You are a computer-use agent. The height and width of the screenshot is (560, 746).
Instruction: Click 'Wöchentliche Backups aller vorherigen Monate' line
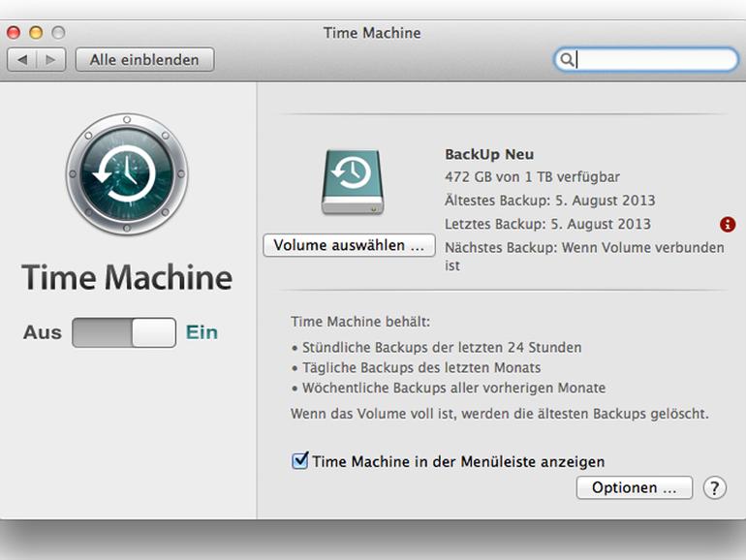pos(453,388)
